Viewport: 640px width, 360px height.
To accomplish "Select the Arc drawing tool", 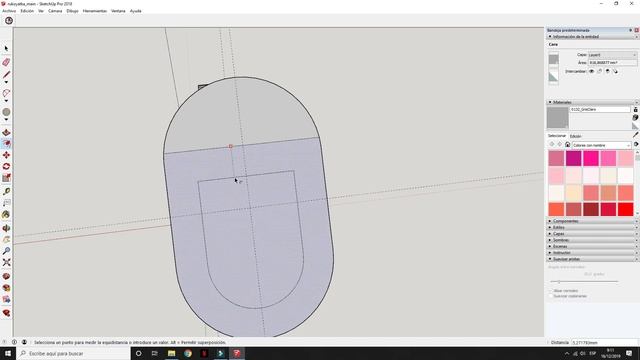I will click(6, 93).
